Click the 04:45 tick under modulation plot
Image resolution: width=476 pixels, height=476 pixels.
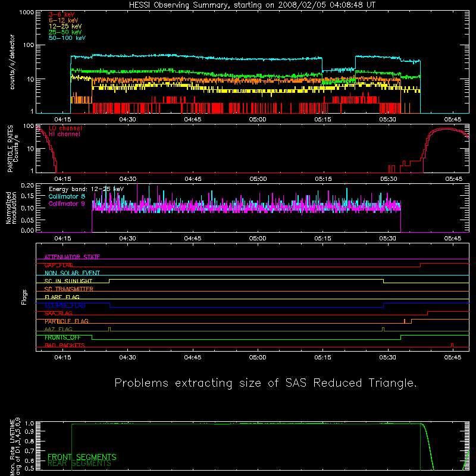click(192, 239)
